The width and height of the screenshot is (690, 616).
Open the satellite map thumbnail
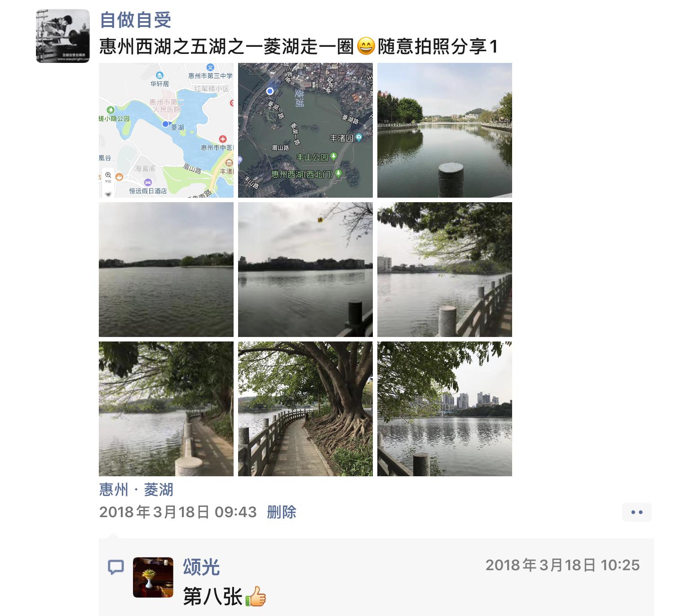(x=305, y=130)
